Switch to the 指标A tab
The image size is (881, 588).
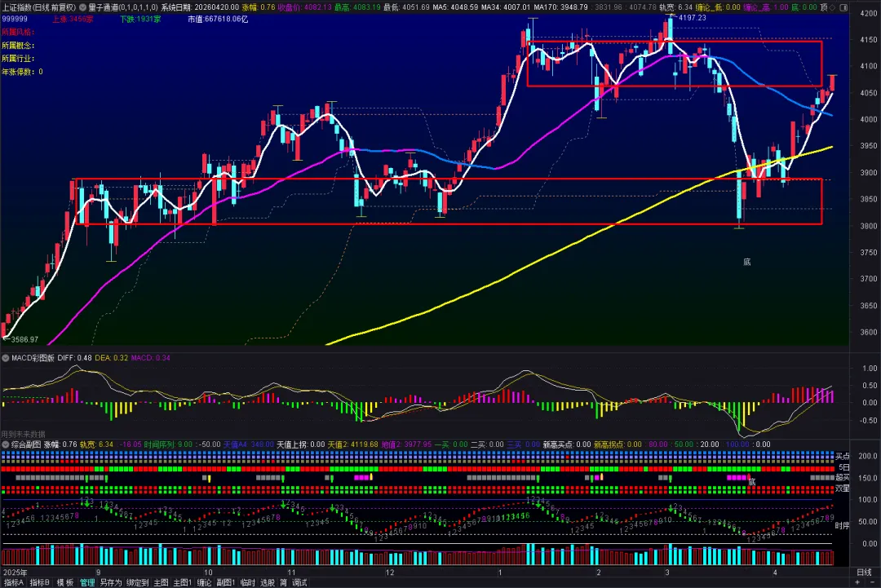[12, 583]
